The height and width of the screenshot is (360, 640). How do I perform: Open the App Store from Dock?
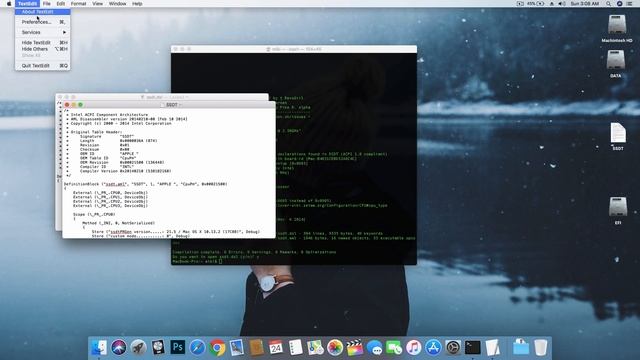click(433, 348)
